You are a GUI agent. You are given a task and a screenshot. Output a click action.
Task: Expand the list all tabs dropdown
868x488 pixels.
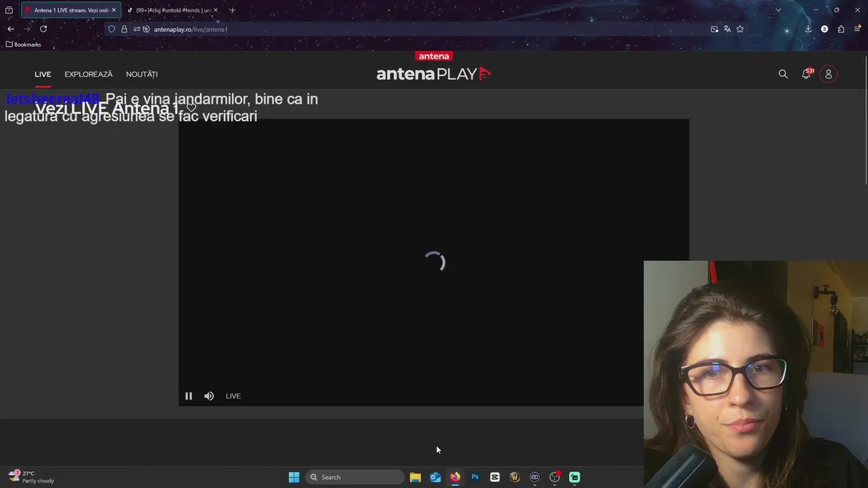pos(778,10)
